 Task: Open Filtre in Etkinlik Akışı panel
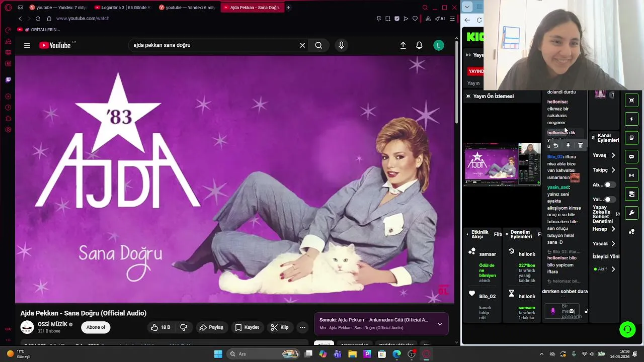pyautogui.click(x=498, y=234)
